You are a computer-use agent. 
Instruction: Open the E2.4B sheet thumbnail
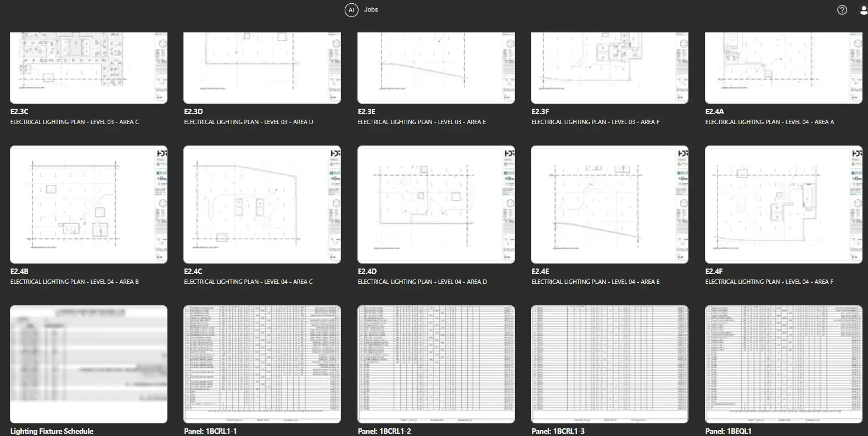click(x=88, y=204)
